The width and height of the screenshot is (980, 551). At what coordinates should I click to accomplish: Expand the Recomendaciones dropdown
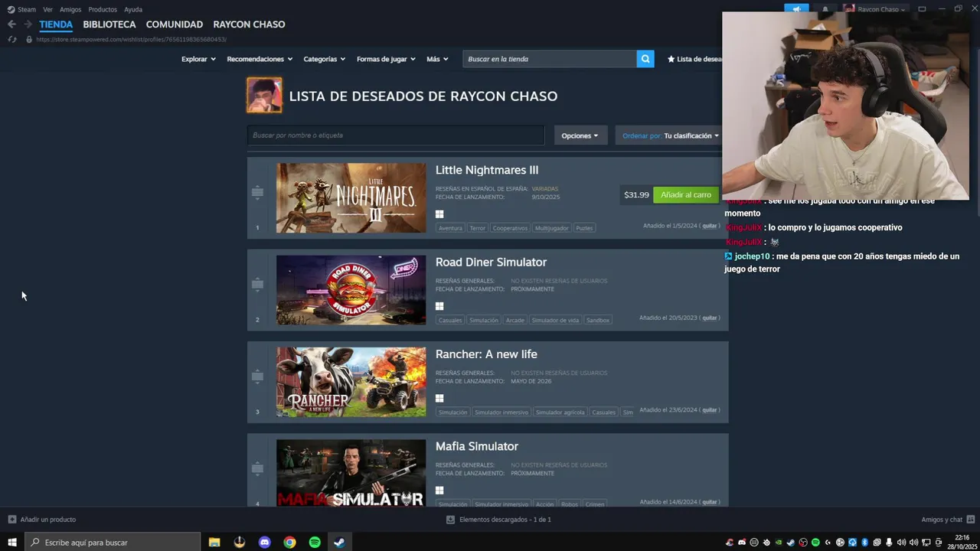(x=260, y=59)
